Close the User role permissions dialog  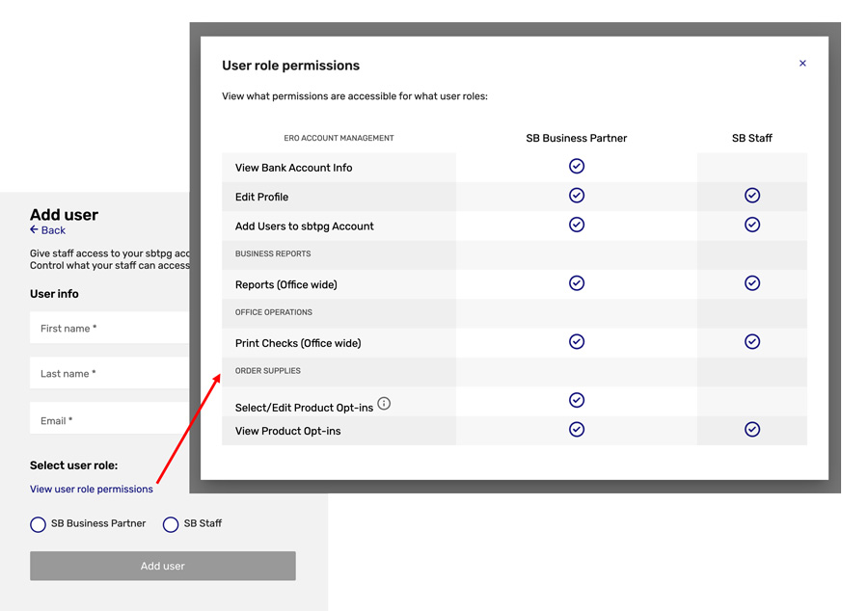click(802, 64)
